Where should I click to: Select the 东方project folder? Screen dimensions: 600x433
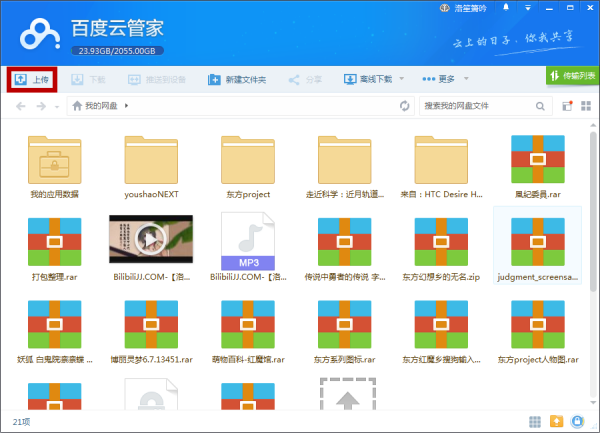pos(248,167)
